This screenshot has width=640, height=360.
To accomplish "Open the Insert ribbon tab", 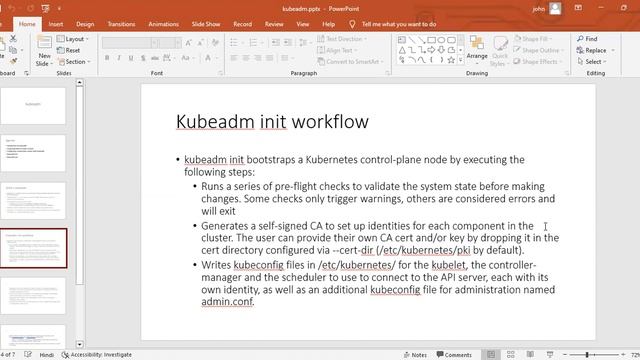I will click(56, 24).
